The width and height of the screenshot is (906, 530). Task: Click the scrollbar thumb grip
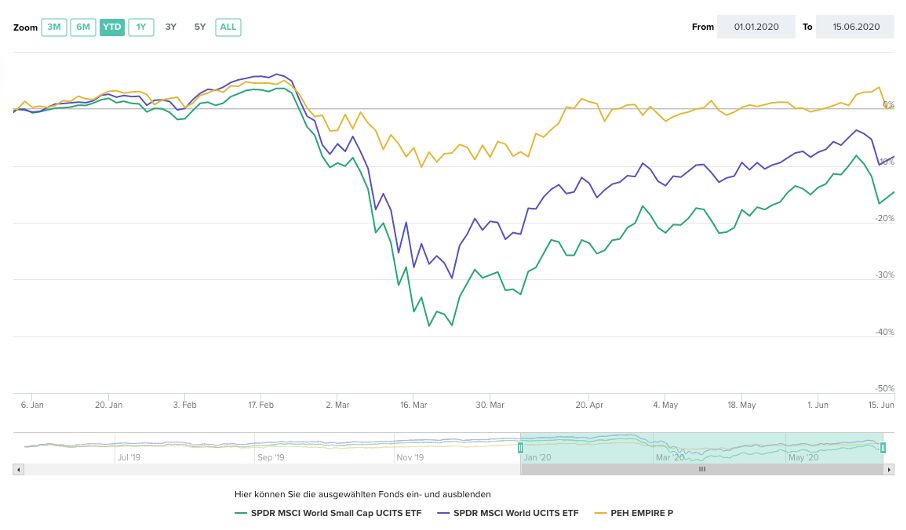click(x=701, y=468)
